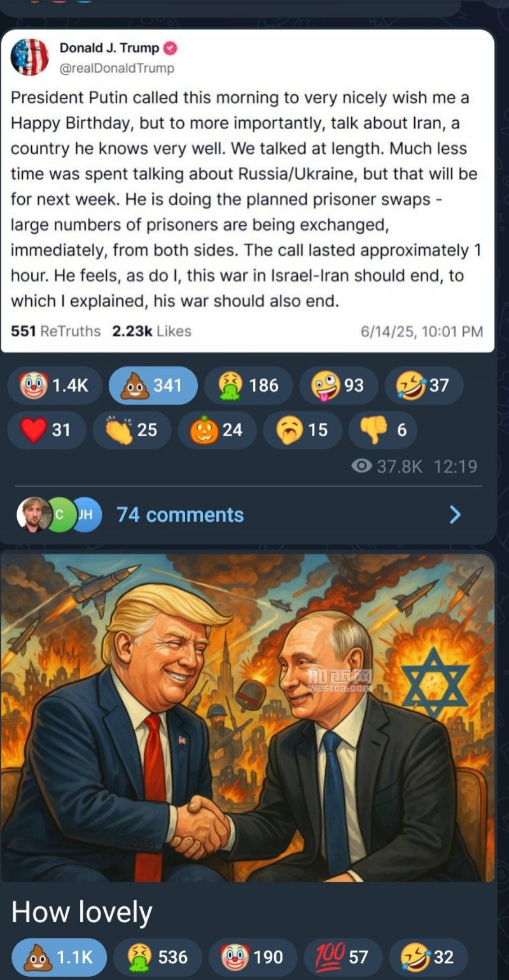This screenshot has height=980, width=509.
Task: Tap the thumbs down reaction showing 6
Action: coord(383,430)
